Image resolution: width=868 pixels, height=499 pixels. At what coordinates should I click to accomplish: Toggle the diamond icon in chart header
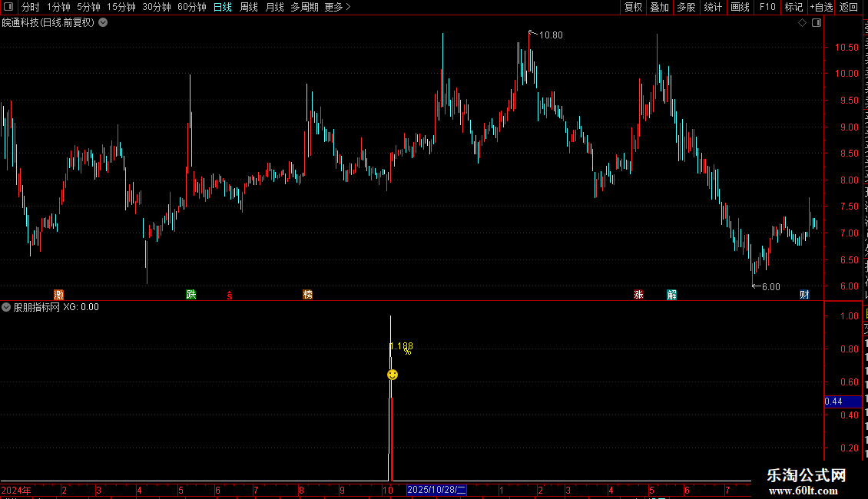[802, 23]
